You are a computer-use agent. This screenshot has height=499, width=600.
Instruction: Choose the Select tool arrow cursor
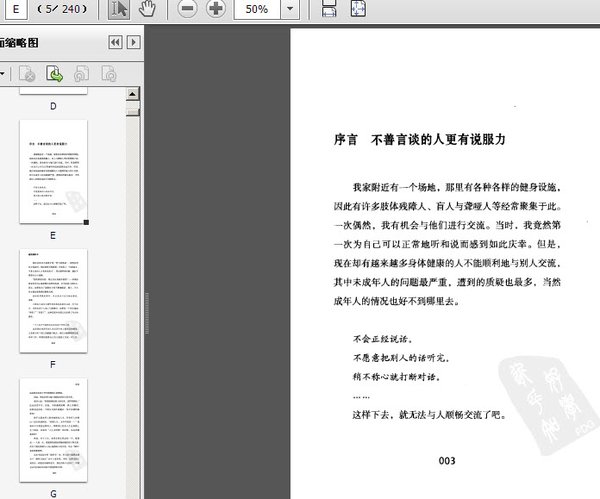coord(119,9)
